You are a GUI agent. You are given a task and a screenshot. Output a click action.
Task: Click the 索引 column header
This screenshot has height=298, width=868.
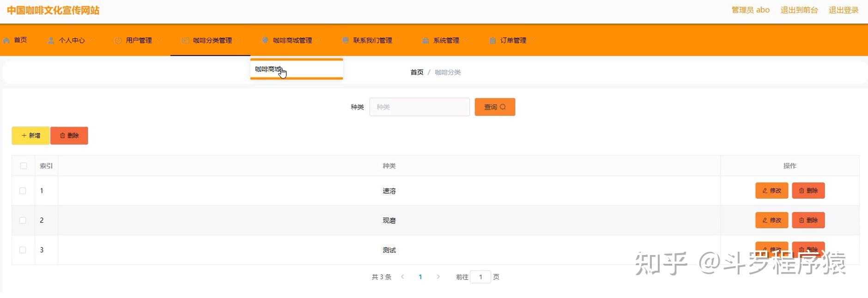point(46,166)
